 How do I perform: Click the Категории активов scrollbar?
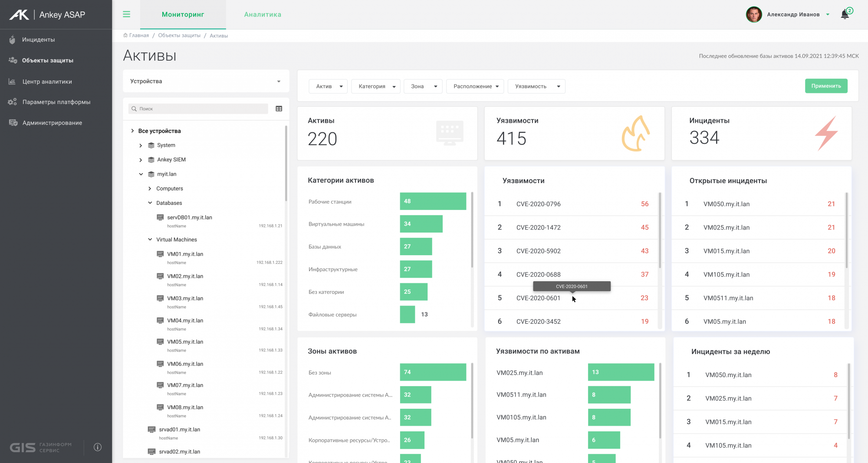click(472, 230)
